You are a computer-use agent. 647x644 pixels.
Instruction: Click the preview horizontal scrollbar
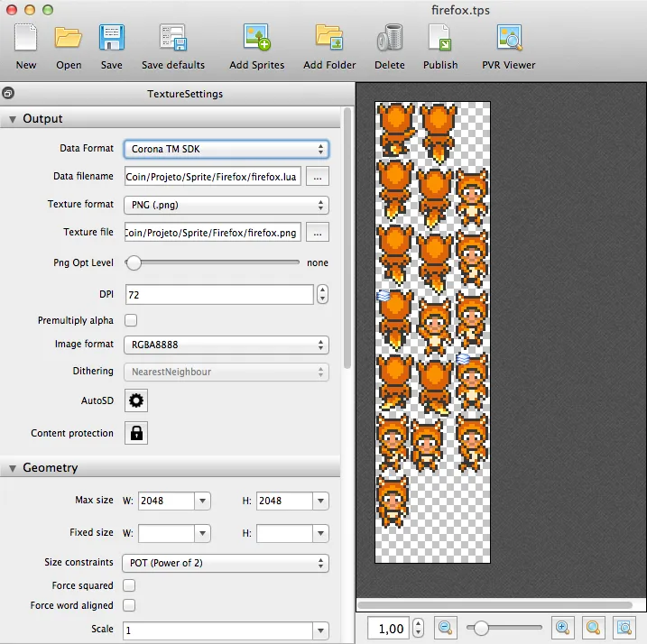click(495, 605)
